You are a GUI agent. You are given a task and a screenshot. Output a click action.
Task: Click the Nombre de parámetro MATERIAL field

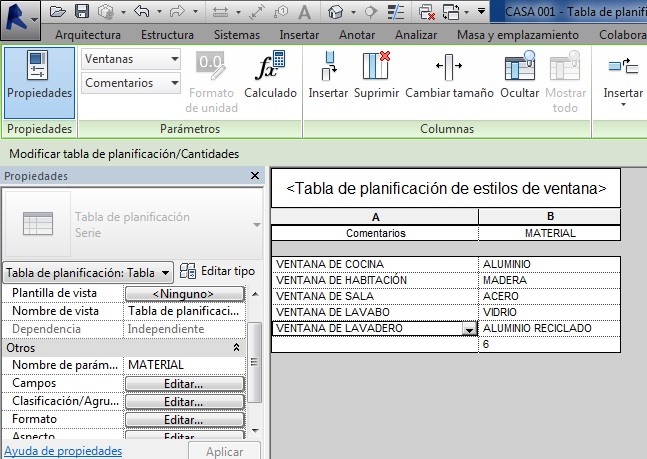pyautogui.click(x=184, y=365)
